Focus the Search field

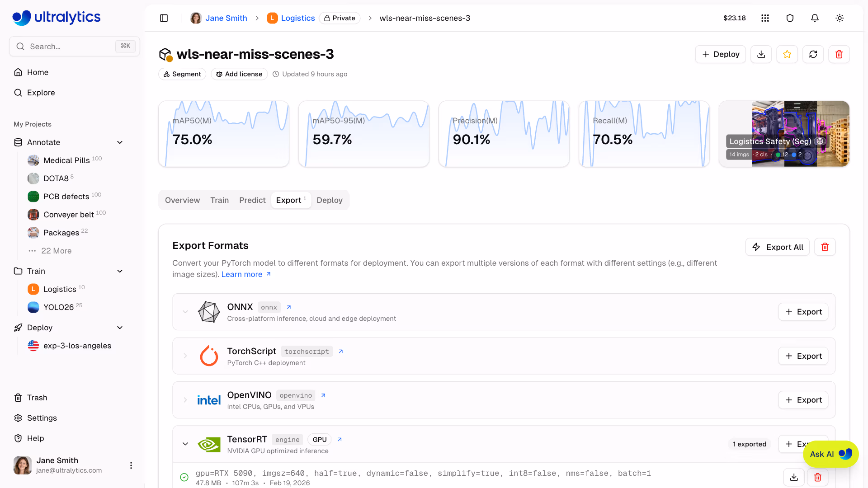pyautogui.click(x=75, y=46)
